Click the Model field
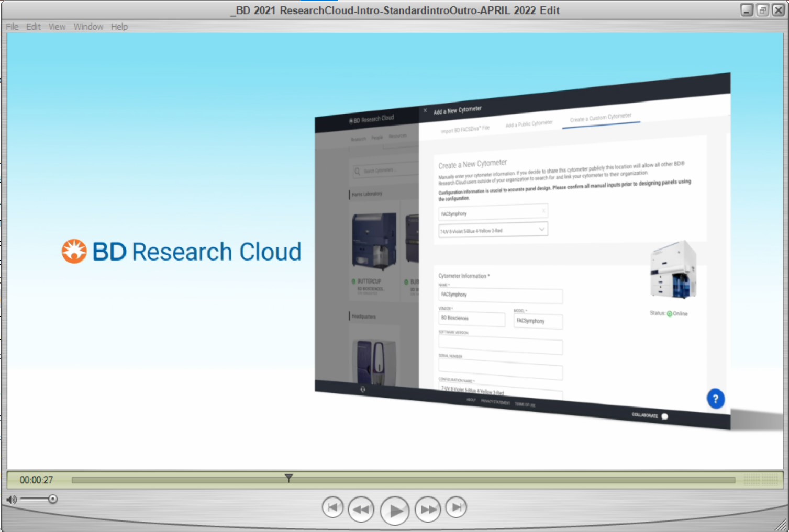The height and width of the screenshot is (532, 789). click(x=538, y=321)
